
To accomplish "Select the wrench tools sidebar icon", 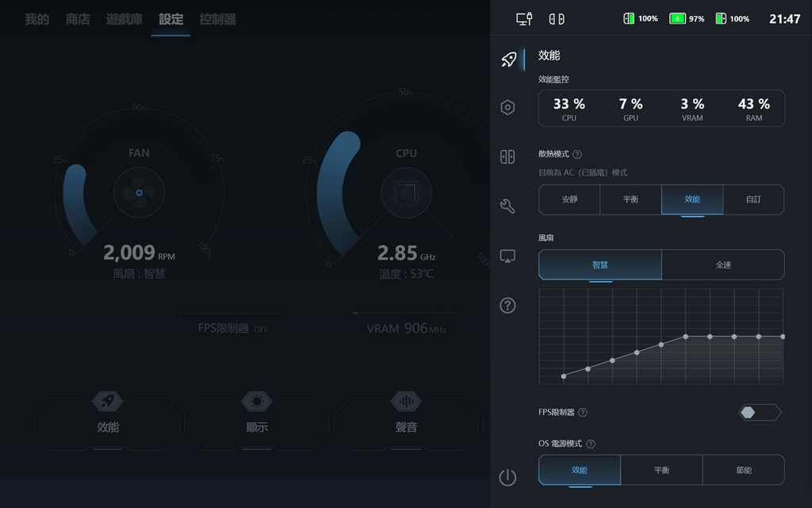I will coord(508,206).
